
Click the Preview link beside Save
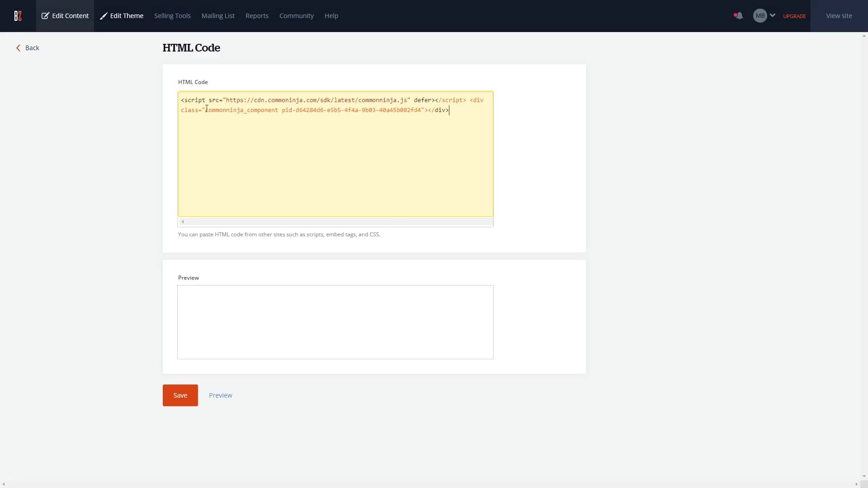tap(221, 395)
